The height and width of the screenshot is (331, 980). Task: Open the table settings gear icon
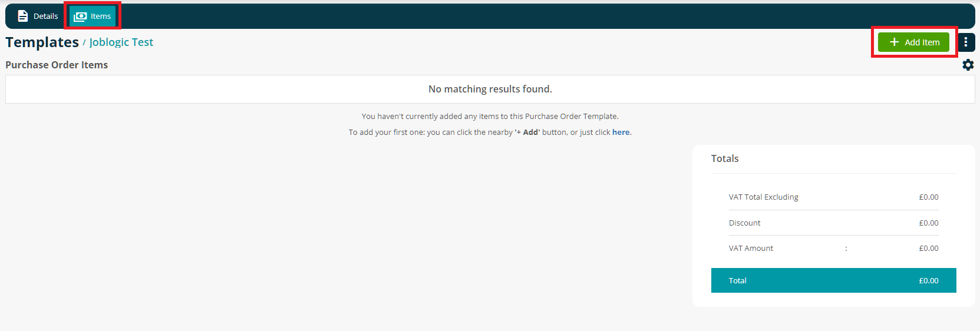click(x=968, y=65)
